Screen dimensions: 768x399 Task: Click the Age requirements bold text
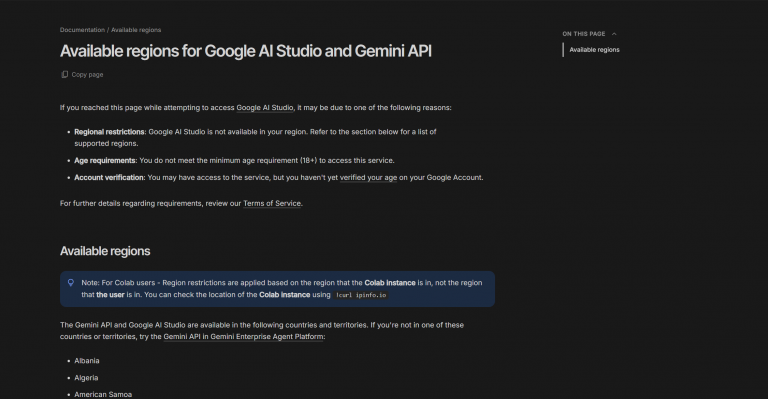[105, 161]
